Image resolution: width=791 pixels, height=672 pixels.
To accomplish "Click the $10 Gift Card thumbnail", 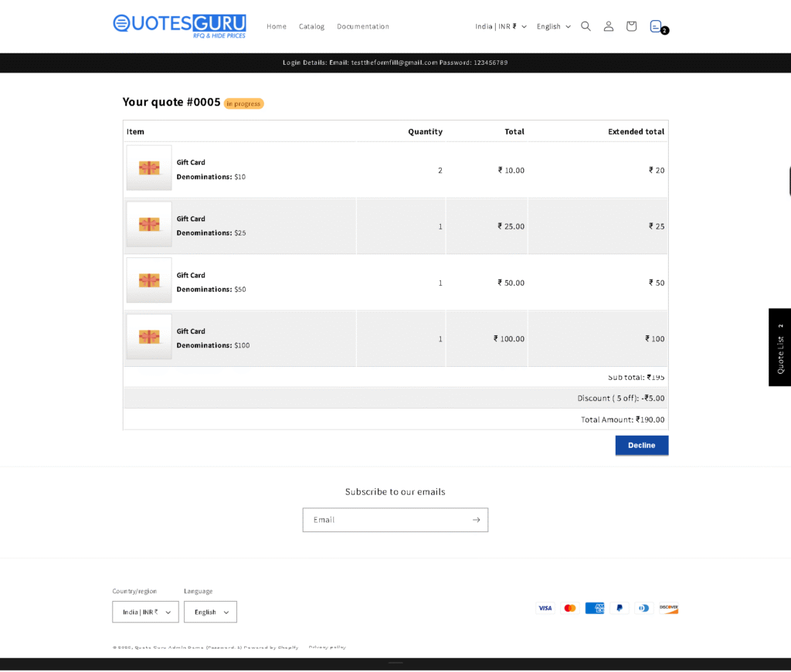I will pos(149,168).
